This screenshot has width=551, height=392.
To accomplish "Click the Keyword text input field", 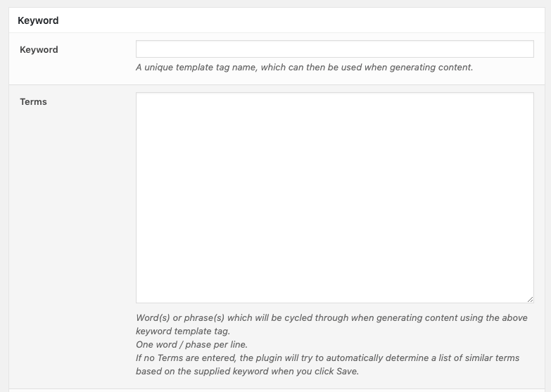I will [334, 49].
